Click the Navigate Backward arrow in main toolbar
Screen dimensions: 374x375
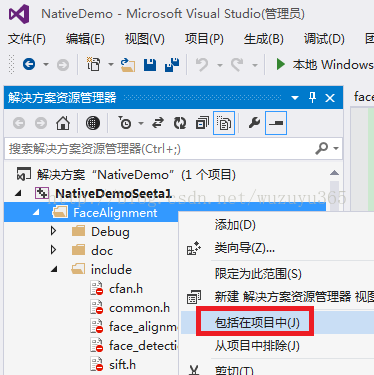[29, 64]
